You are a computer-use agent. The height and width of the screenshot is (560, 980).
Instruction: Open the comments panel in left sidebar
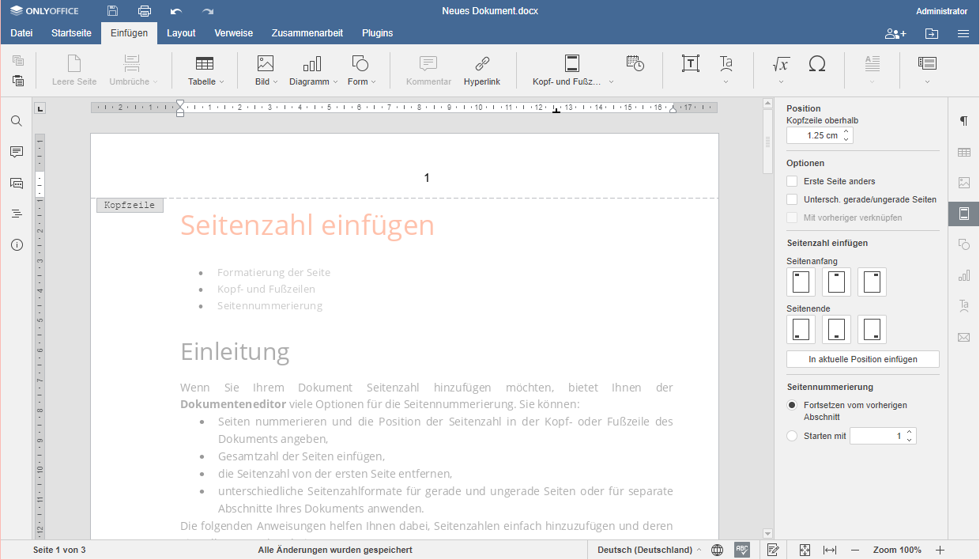tap(17, 152)
